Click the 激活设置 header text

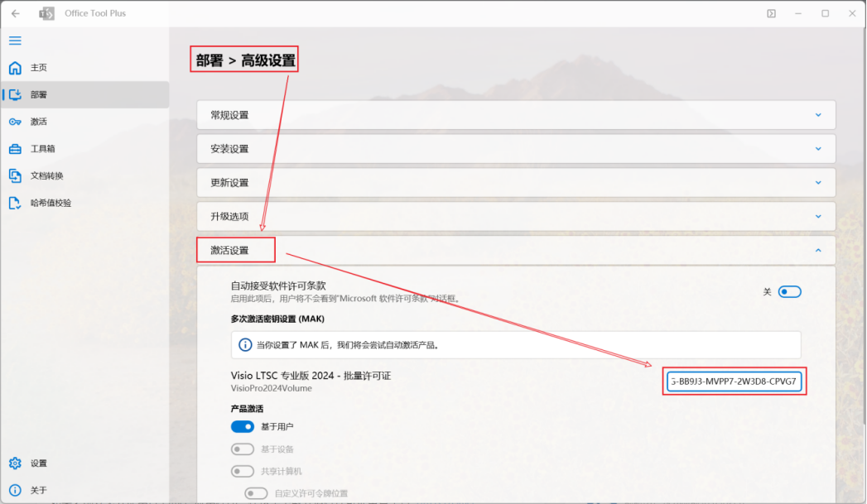[x=229, y=250]
